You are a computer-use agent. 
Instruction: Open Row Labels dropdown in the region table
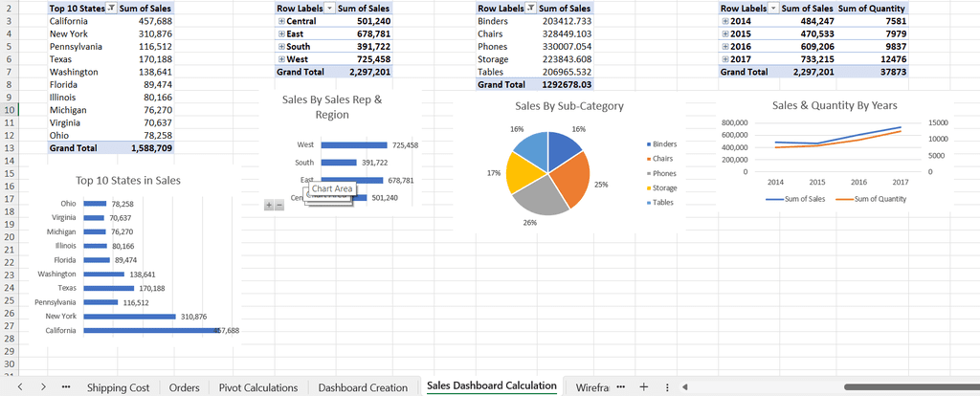pyautogui.click(x=330, y=8)
